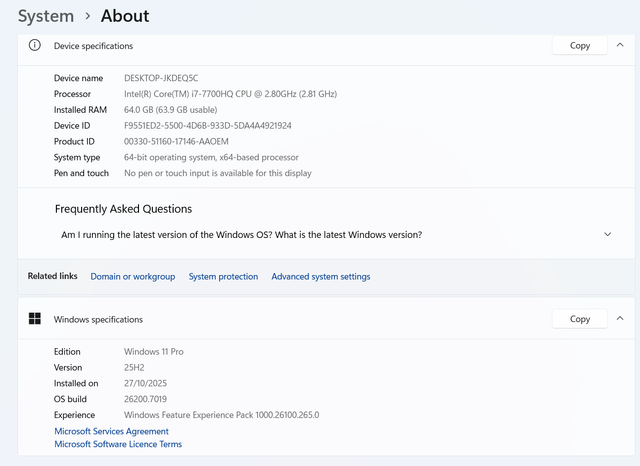
Task: Open Microsoft Software Licence Terms
Action: pyautogui.click(x=118, y=445)
